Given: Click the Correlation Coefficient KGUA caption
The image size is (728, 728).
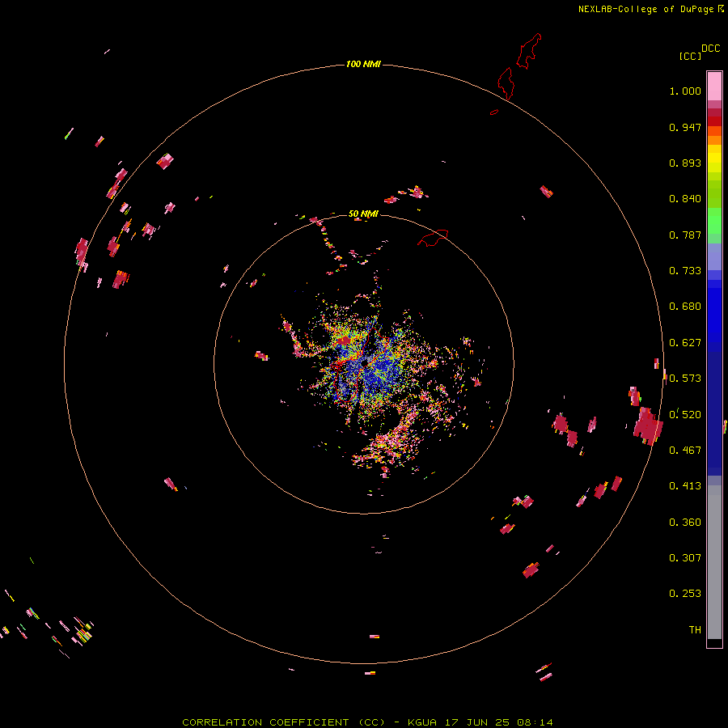Looking at the screenshot, I should click(x=367, y=722).
